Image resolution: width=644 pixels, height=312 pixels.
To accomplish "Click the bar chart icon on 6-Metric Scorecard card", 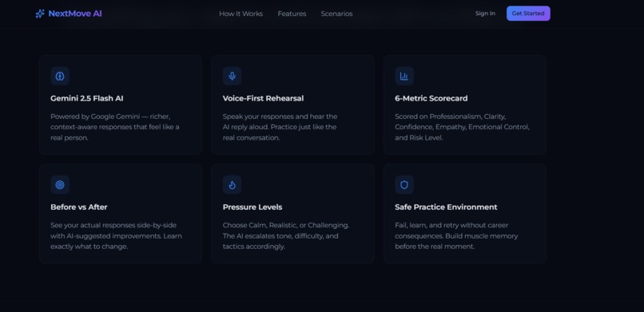I will coord(404,77).
